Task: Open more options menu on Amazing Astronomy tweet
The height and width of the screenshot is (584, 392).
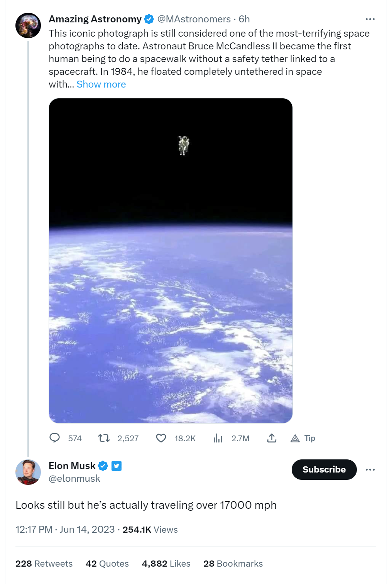Action: (370, 19)
